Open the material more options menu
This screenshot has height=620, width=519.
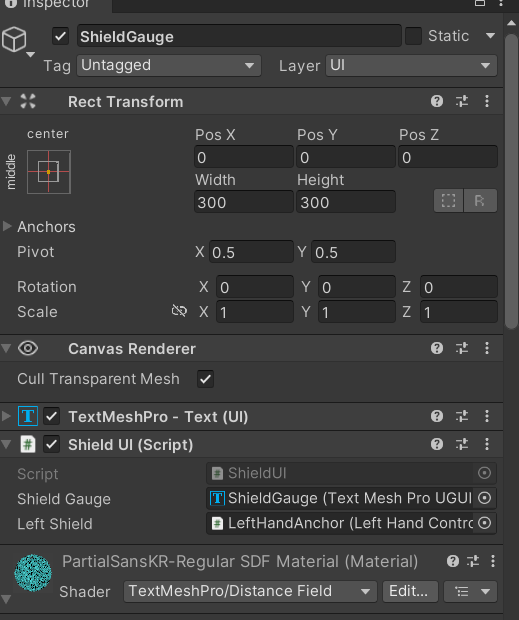pos(493,561)
